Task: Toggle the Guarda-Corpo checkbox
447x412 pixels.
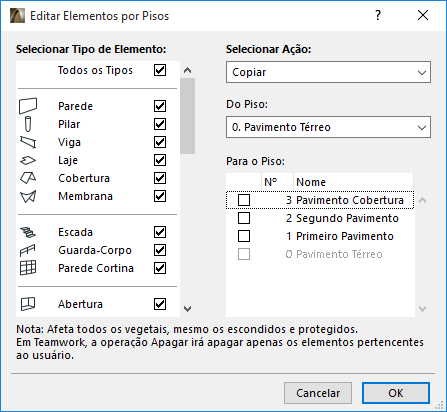Action: coord(160,250)
